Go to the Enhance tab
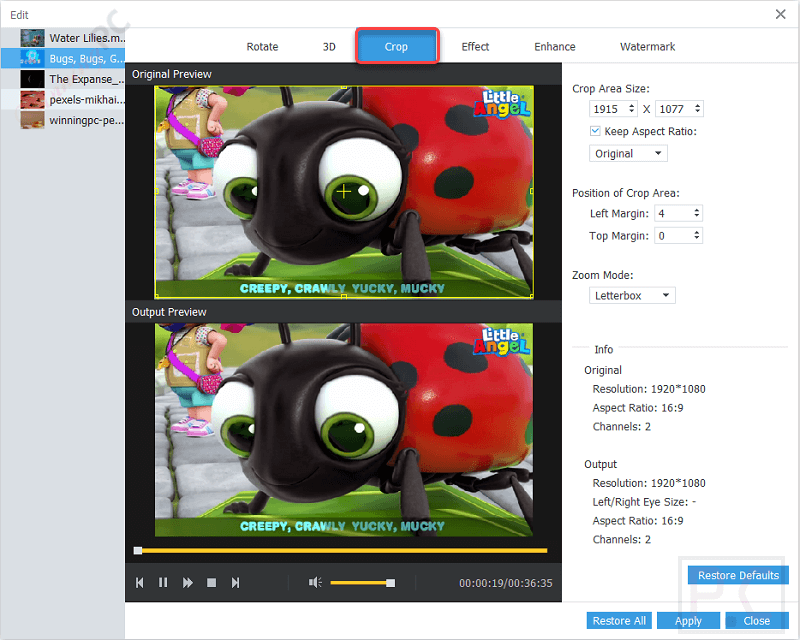Viewport: 800px width, 640px height. 555,46
